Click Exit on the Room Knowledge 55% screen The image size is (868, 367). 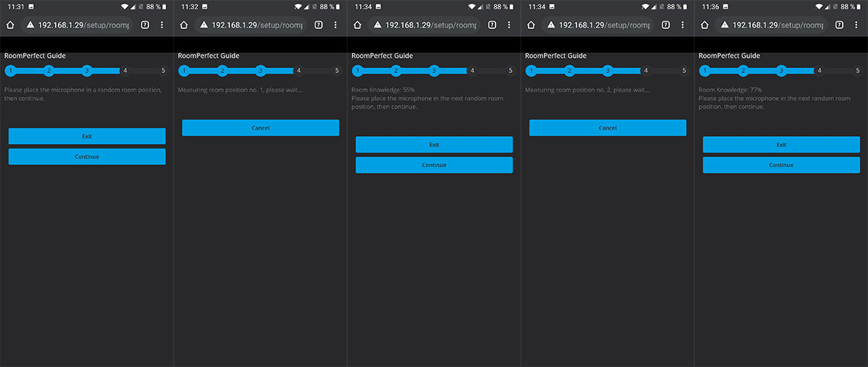point(434,145)
